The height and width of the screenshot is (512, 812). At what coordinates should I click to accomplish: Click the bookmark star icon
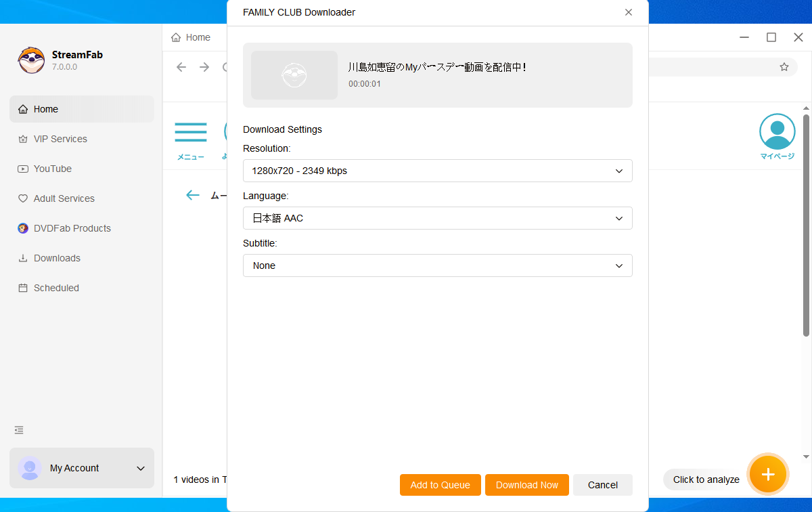coord(784,66)
